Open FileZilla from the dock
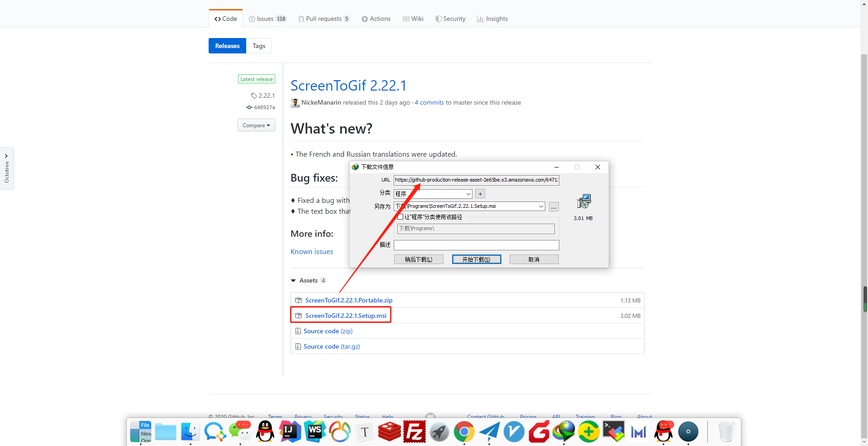Viewport: 868px width, 446px height. (x=415, y=431)
